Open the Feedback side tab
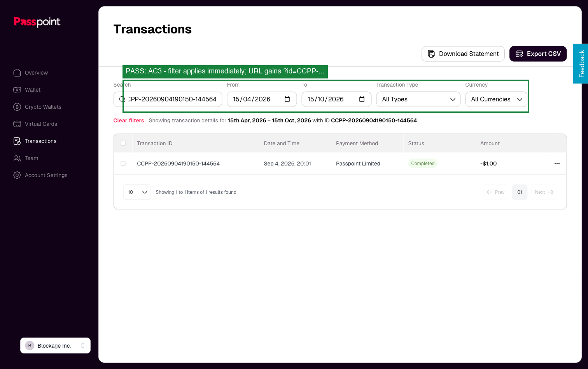Viewport: 588px width, 369px height. click(581, 64)
